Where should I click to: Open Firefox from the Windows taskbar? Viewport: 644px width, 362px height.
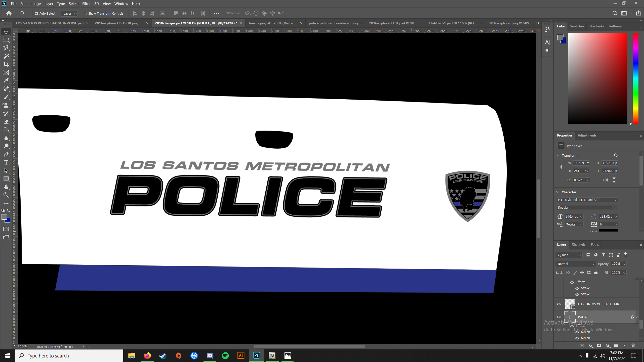[147, 355]
